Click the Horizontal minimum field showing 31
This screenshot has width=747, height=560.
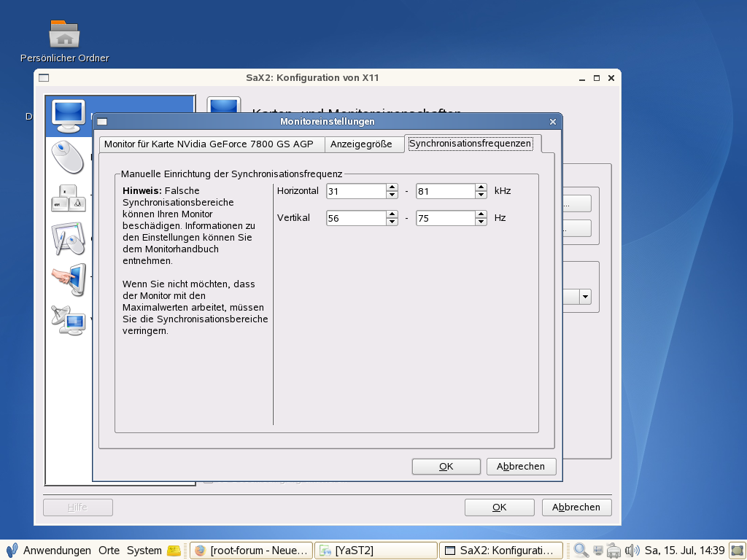coord(356,191)
